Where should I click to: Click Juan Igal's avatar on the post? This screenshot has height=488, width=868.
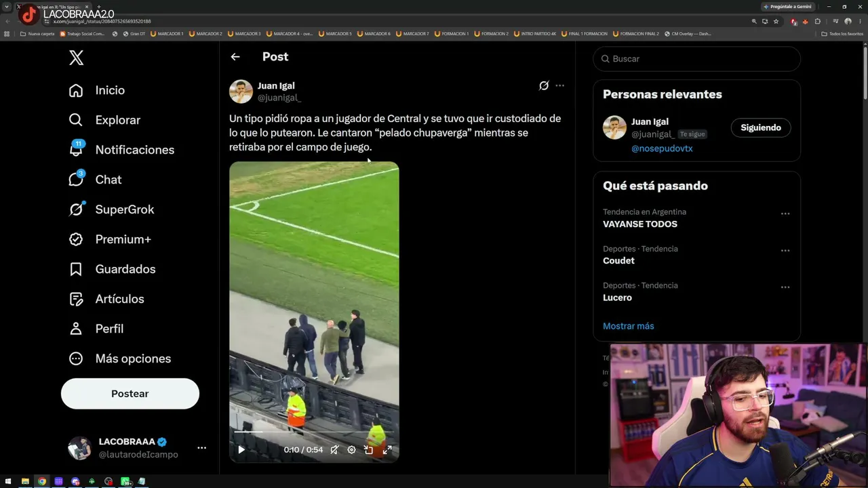click(241, 91)
